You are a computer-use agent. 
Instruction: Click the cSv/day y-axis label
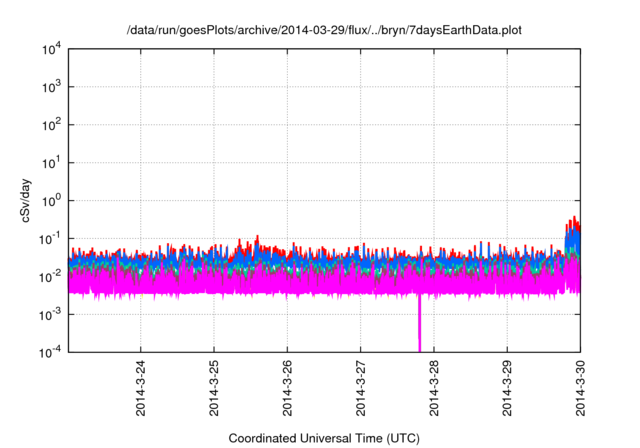tap(25, 200)
